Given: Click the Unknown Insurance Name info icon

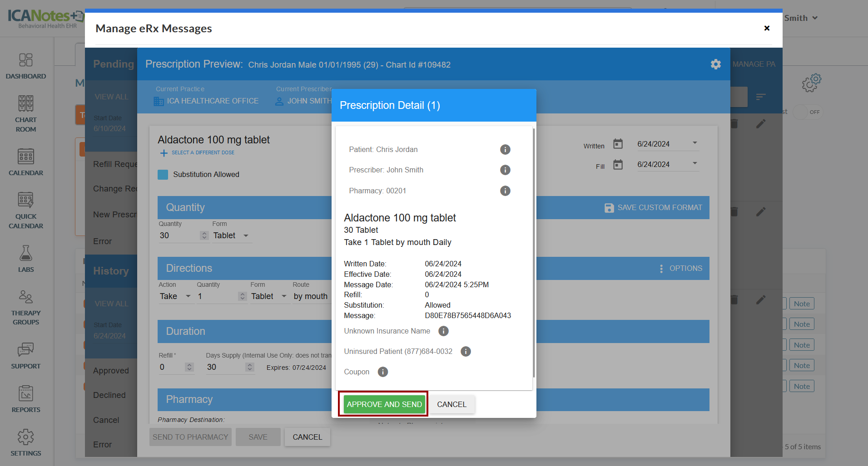Looking at the screenshot, I should pyautogui.click(x=443, y=331).
